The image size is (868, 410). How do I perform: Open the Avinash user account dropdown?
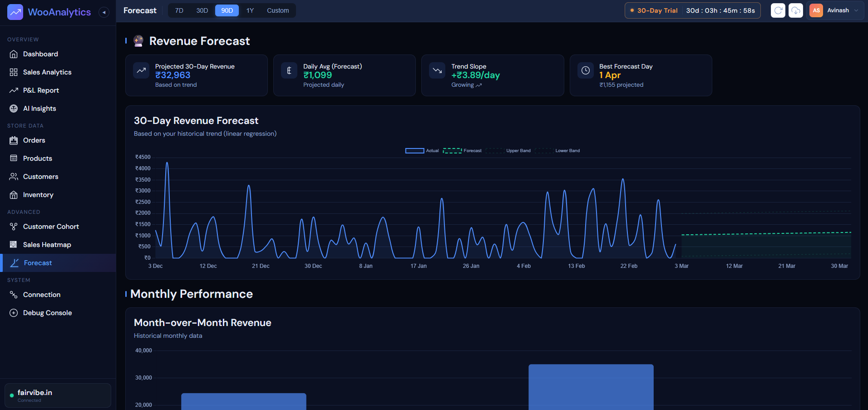834,10
